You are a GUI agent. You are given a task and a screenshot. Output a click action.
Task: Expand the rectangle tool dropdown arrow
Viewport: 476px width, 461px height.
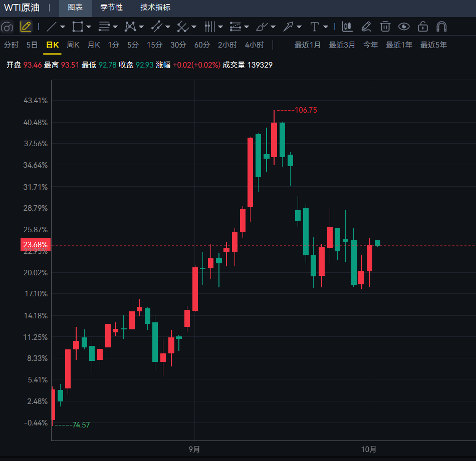point(89,27)
